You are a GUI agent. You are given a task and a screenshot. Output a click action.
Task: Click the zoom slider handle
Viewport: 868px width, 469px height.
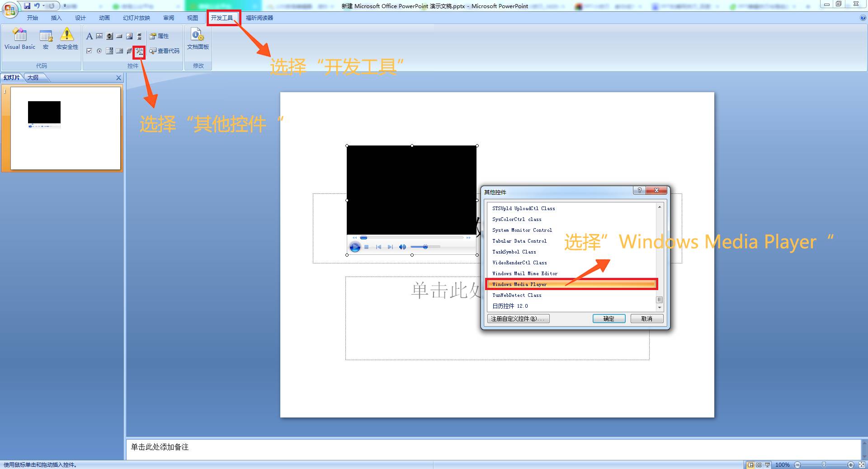click(x=824, y=465)
